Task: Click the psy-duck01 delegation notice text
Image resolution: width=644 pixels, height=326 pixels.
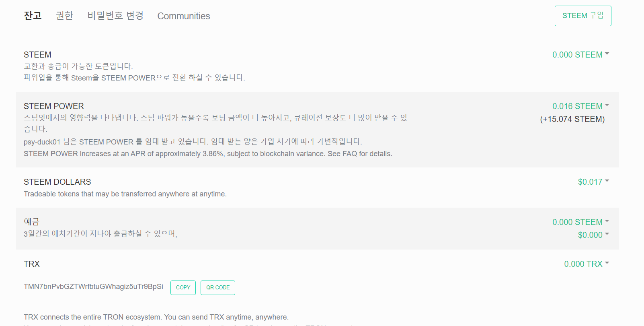Action: pyautogui.click(x=193, y=142)
